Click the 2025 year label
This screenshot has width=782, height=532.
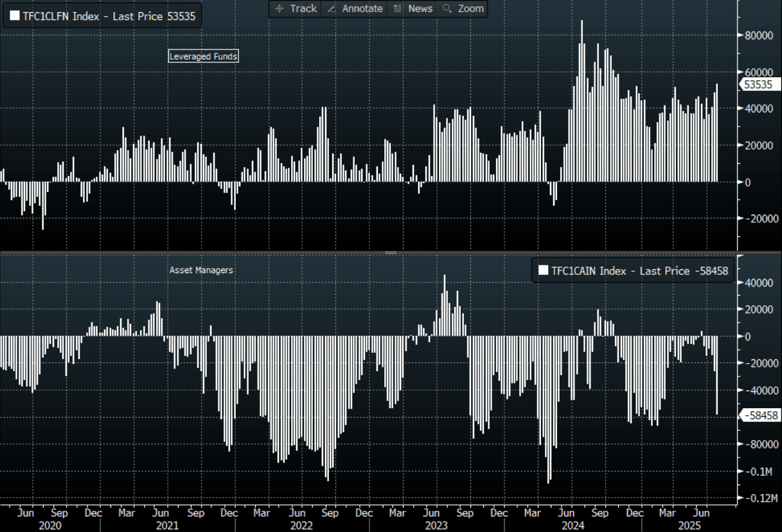pos(688,525)
